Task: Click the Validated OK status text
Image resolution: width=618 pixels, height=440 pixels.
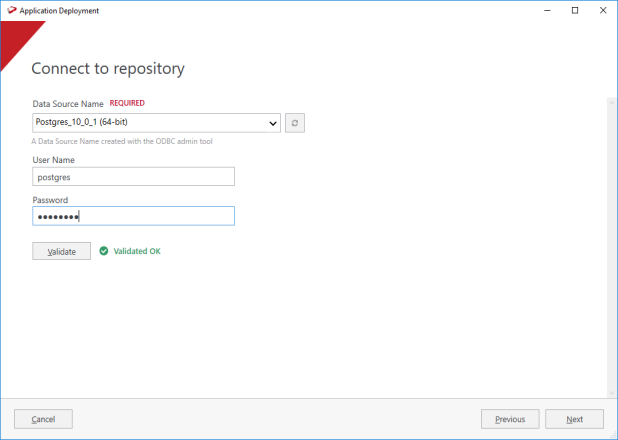Action: click(x=137, y=251)
